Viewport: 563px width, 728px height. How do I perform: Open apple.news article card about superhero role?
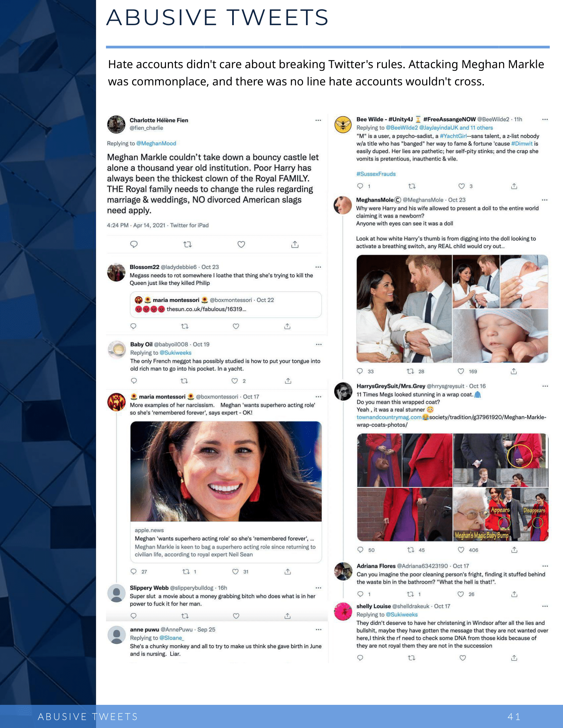(x=226, y=492)
